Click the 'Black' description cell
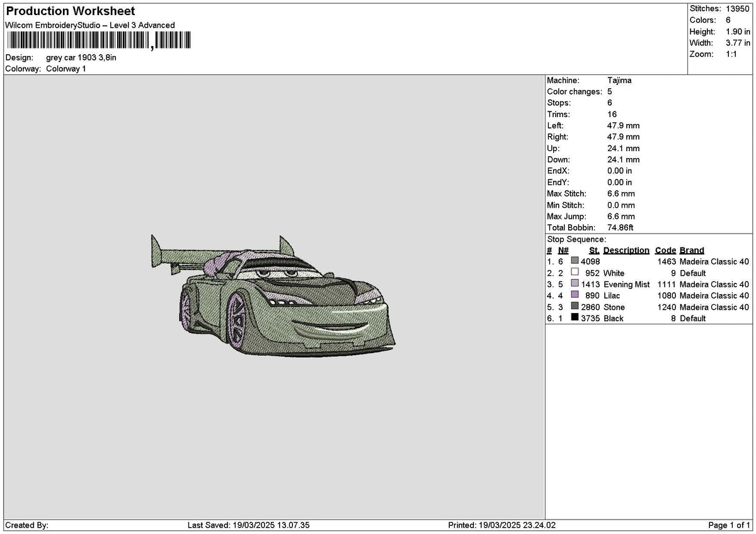This screenshot has width=756, height=534. click(x=613, y=319)
